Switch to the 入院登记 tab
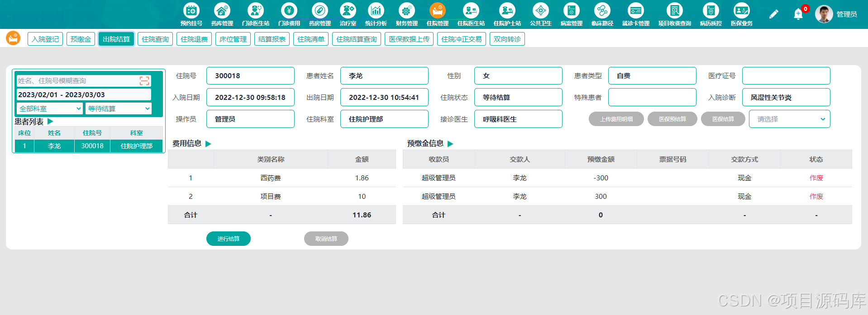 45,39
